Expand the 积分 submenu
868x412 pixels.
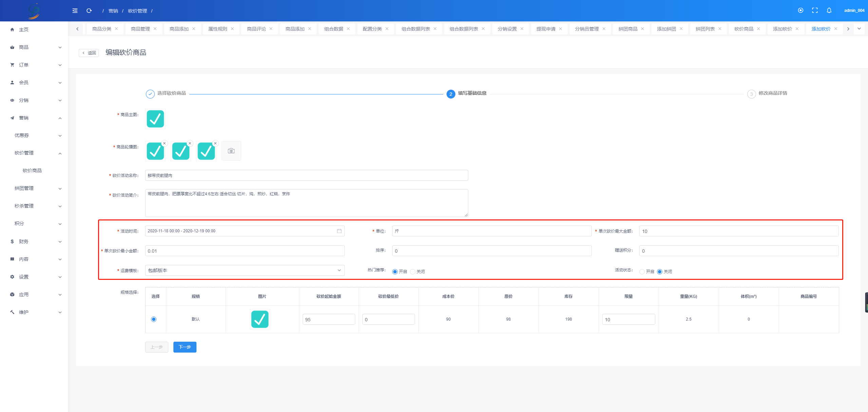coord(34,224)
